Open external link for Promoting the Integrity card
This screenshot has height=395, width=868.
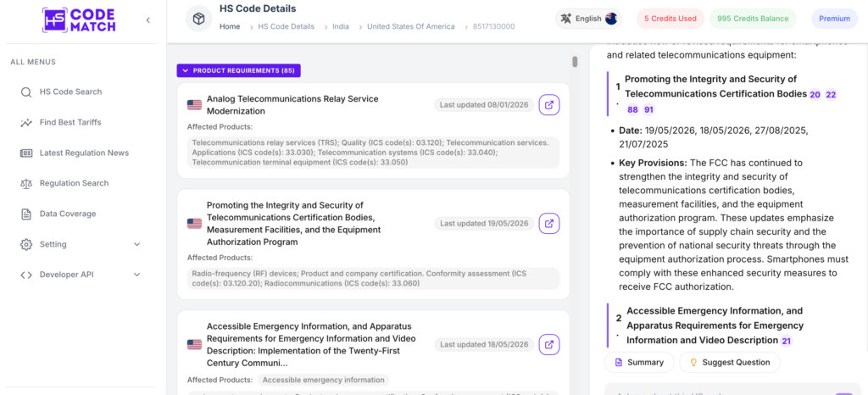549,224
